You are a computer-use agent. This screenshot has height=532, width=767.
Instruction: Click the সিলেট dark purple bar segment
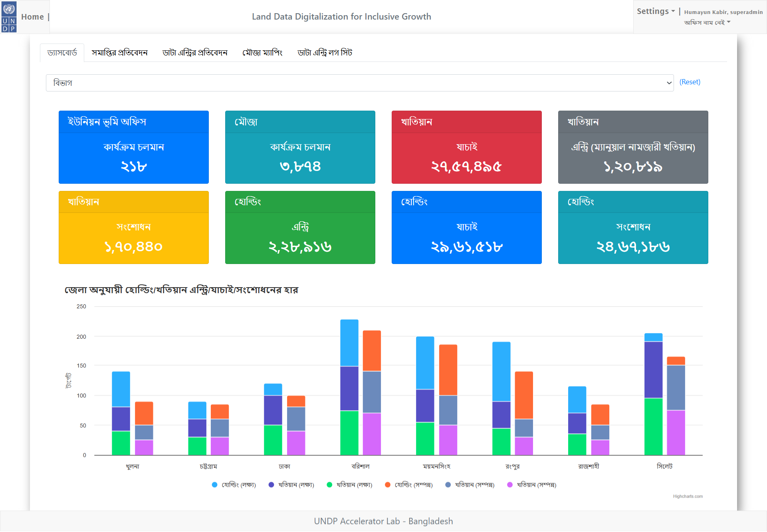coord(653,369)
